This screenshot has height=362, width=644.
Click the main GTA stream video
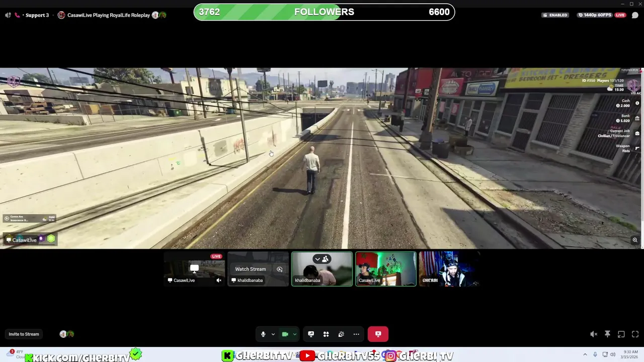click(x=322, y=158)
